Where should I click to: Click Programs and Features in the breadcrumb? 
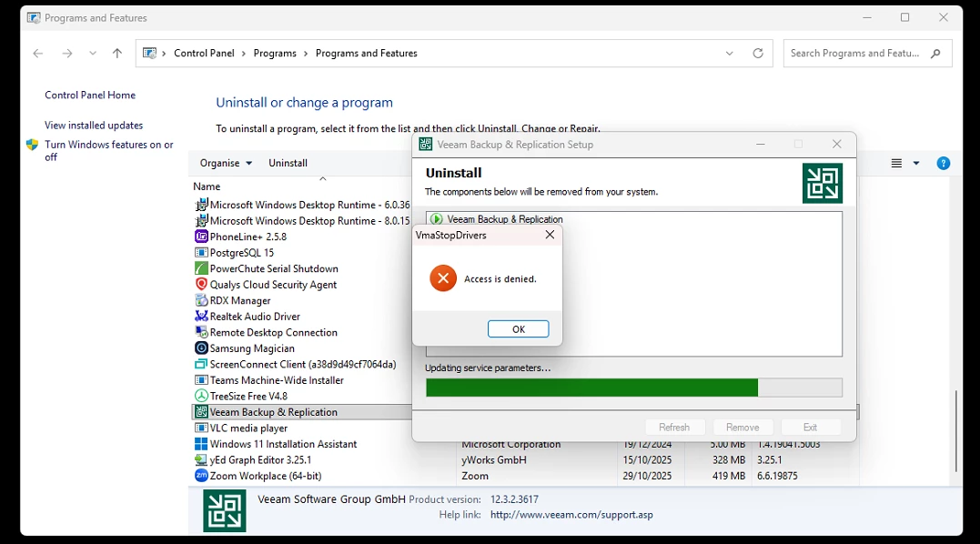point(367,53)
